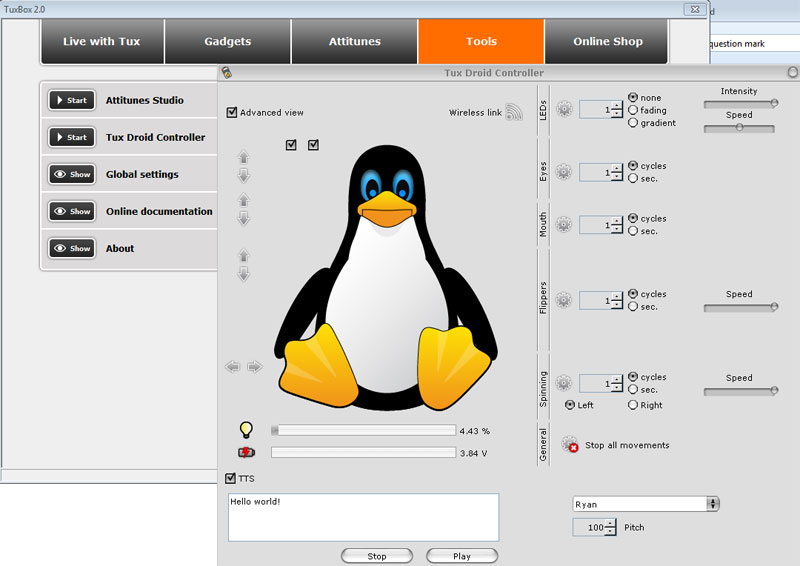The height and width of the screenshot is (566, 800).
Task: Adjust the Flippers Speed slider
Action: (x=740, y=307)
